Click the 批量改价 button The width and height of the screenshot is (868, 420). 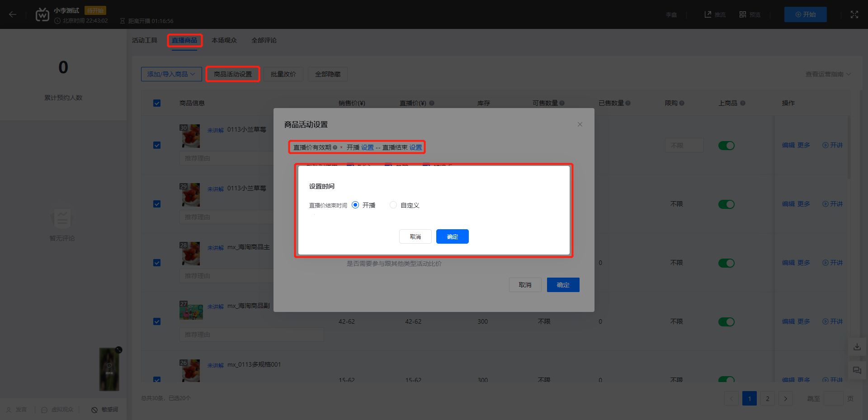tap(283, 74)
